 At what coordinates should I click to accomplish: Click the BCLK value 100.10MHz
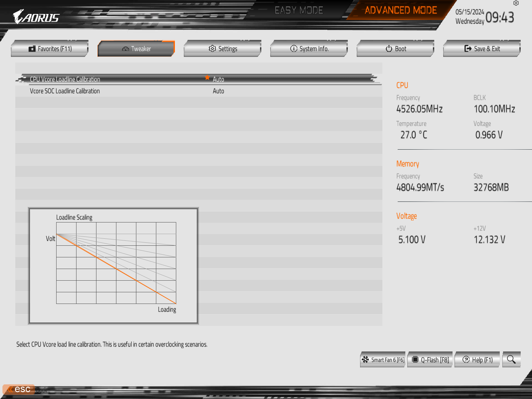[494, 109]
